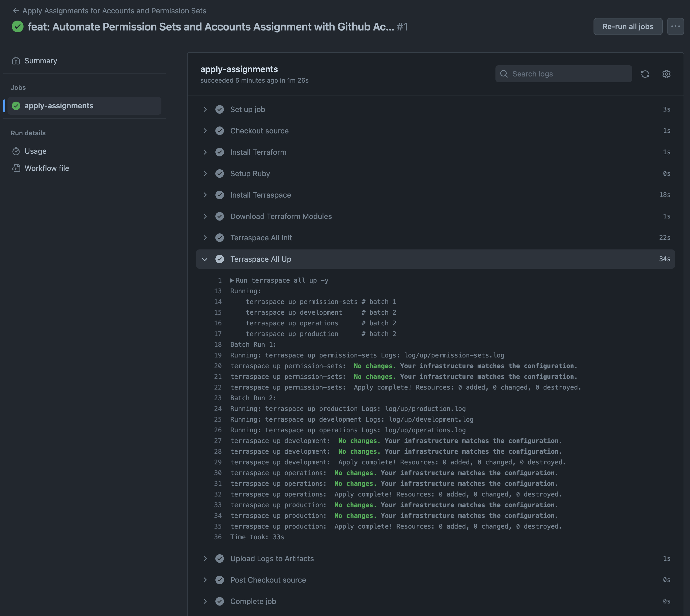Click log line number 20
This screenshot has width=690, height=616.
click(x=218, y=366)
